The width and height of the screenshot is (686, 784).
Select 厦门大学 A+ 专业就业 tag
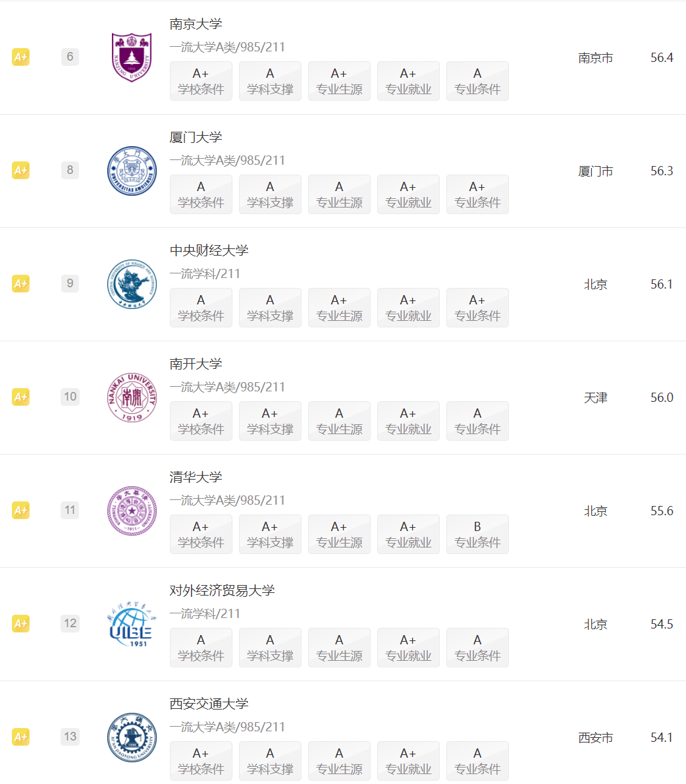point(408,194)
